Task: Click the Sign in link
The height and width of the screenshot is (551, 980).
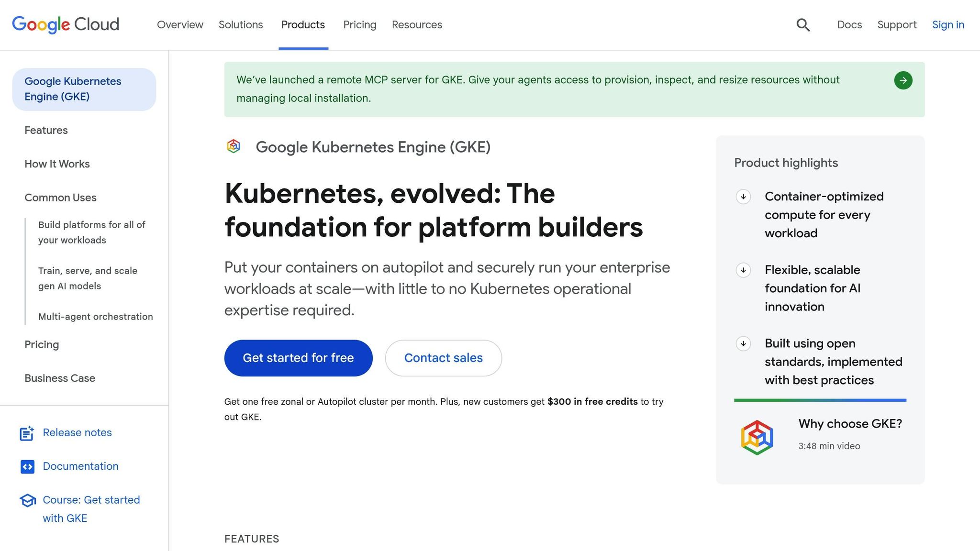Action: coord(947,25)
